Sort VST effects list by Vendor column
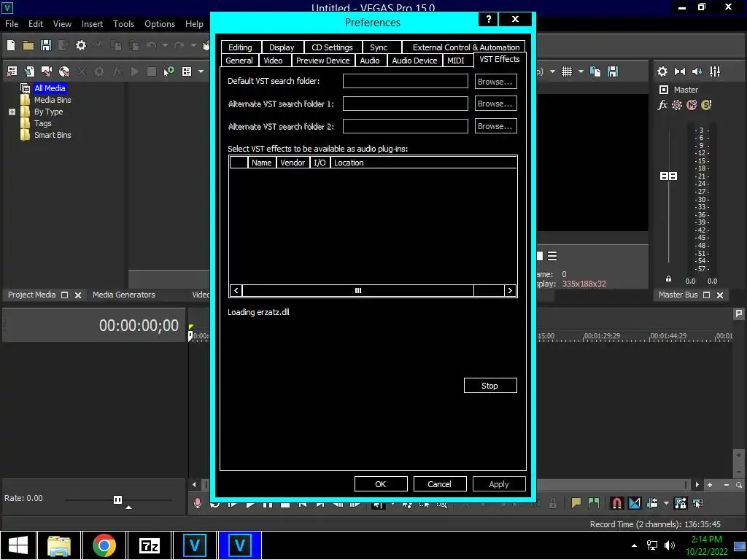The width and height of the screenshot is (747, 560). pos(293,163)
